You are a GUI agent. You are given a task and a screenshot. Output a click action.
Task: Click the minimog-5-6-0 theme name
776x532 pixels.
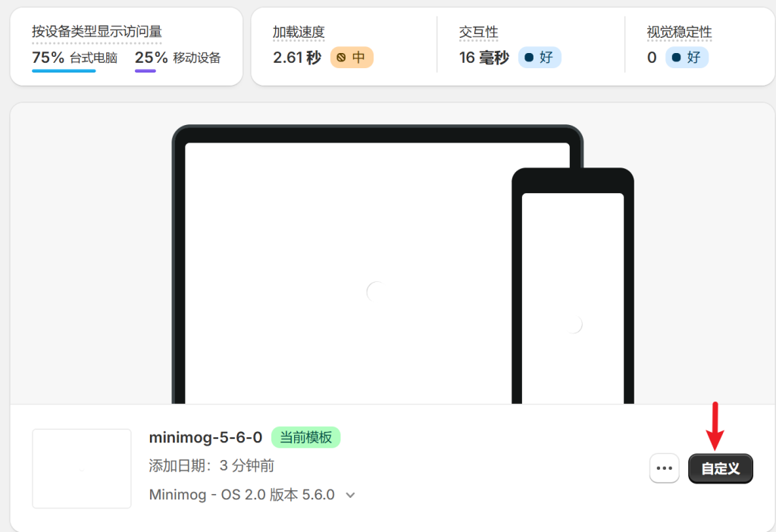click(x=205, y=437)
